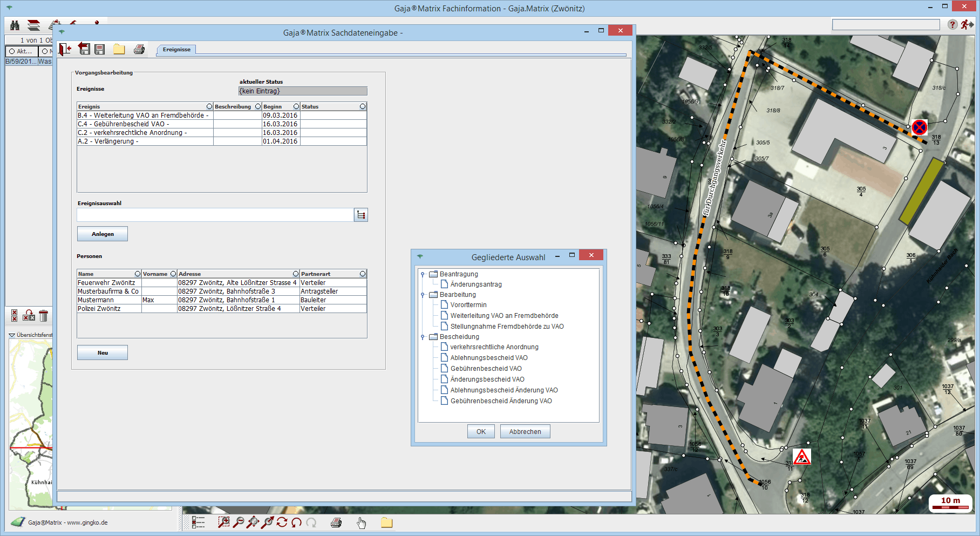The image size is (980, 536).
Task: Select the 'Akt...' radio button
Action: coord(12,51)
